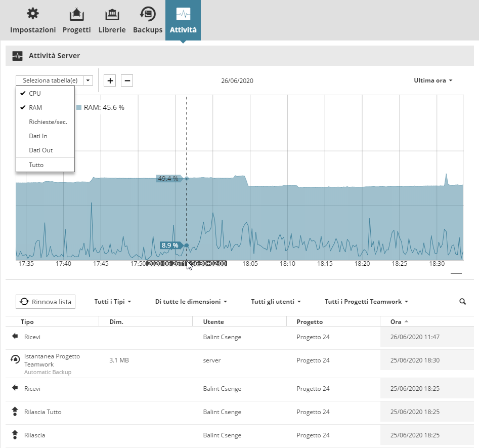This screenshot has height=448, width=479.
Task: Click the Istantanea Progetto Teamwork backup icon
Action: pos(15,359)
